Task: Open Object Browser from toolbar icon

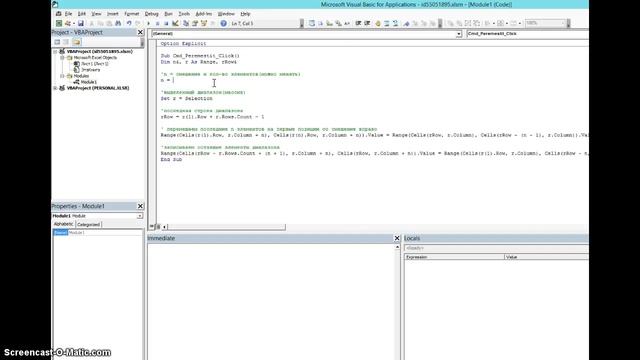Action: pos(204,23)
